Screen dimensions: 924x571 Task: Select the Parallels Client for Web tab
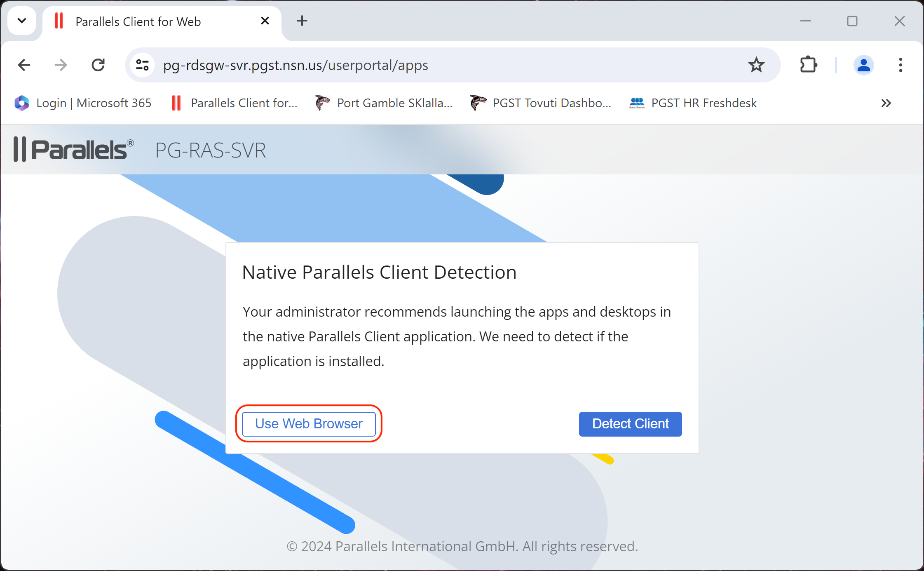pos(138,21)
